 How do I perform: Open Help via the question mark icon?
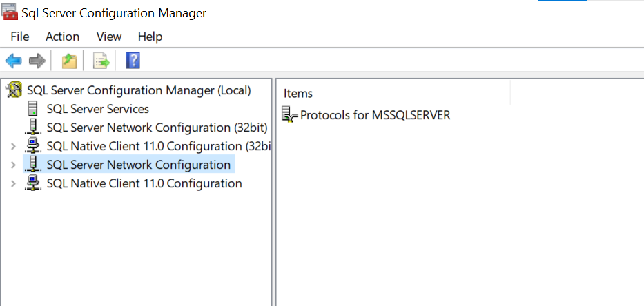(x=133, y=61)
